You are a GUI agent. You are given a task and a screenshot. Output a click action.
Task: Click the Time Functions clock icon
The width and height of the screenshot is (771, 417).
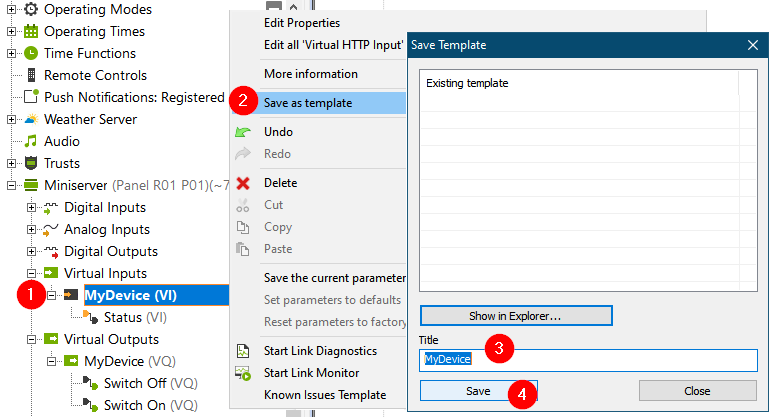coord(31,53)
